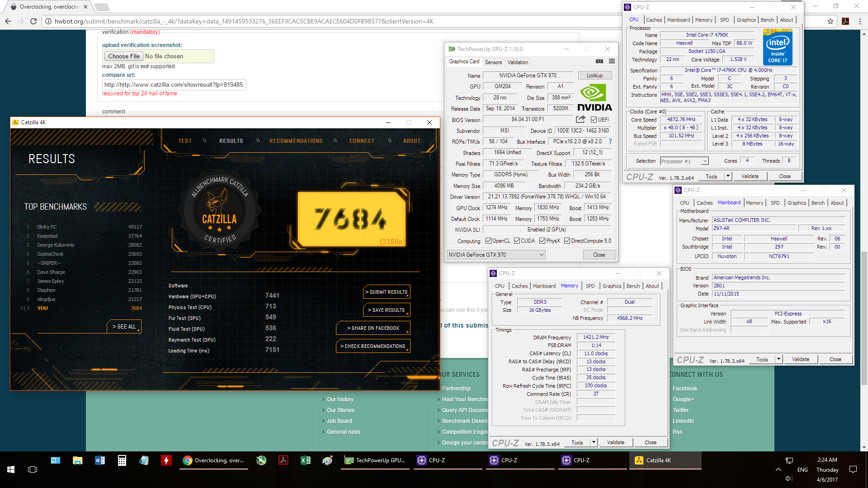Click Choose File for verification screenshot
This screenshot has width=868, height=488.
[x=123, y=56]
